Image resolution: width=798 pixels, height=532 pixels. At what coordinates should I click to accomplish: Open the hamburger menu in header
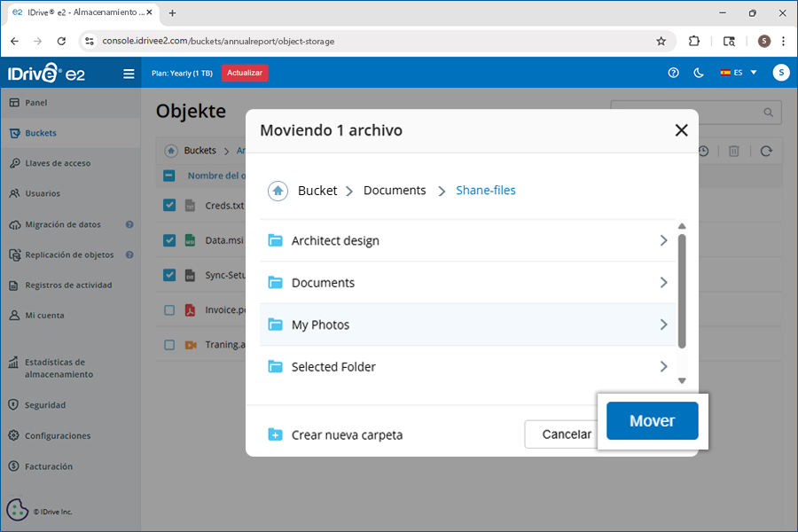[129, 74]
